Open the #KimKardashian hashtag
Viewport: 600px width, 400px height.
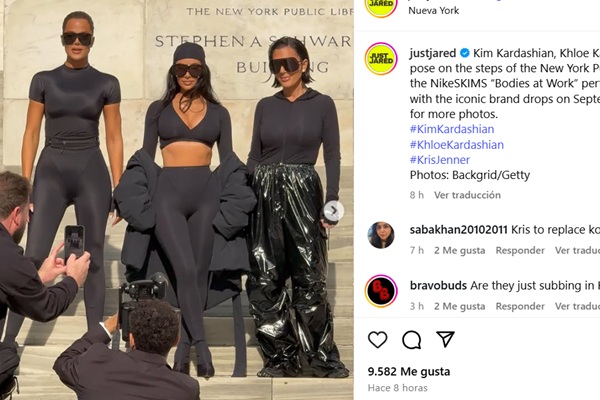click(452, 129)
